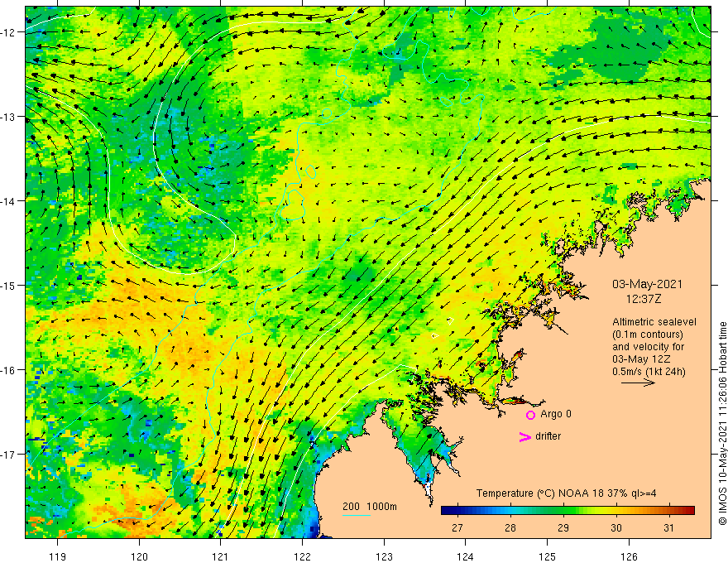Click the longitude axis label 125
This screenshot has height=563, width=728.
[548, 556]
